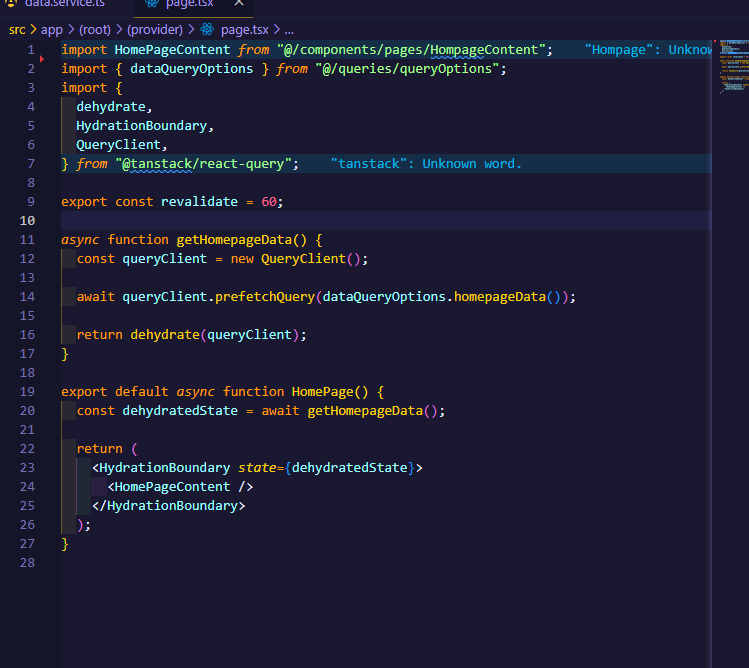749x668 pixels.
Task: Click line number 1 in the gutter
Action: pos(31,50)
